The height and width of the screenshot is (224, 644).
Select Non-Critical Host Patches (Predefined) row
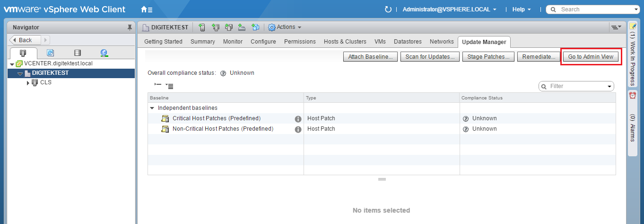click(382, 129)
